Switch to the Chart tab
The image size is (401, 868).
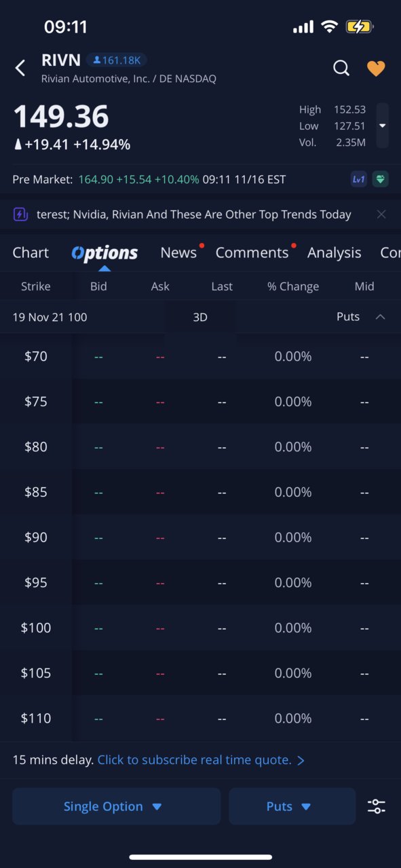pos(31,252)
